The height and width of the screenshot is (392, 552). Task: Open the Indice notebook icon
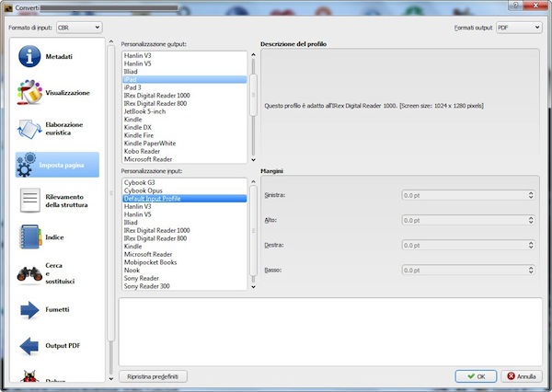30,236
